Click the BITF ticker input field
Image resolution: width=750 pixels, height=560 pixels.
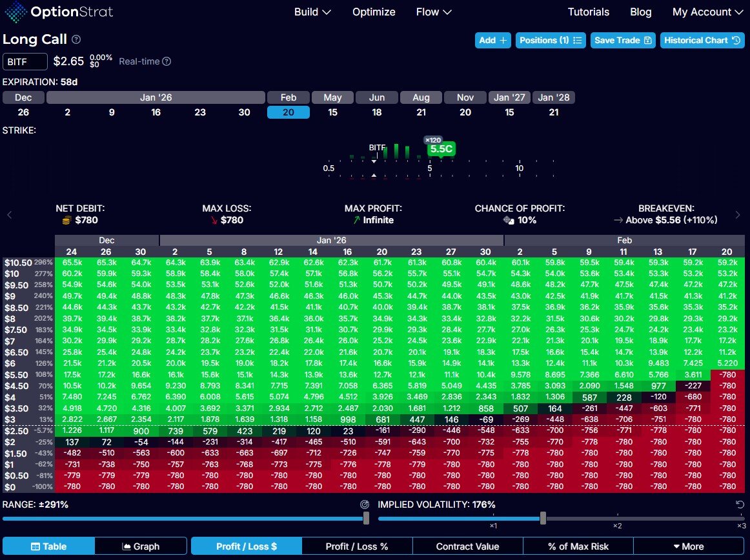click(x=25, y=61)
